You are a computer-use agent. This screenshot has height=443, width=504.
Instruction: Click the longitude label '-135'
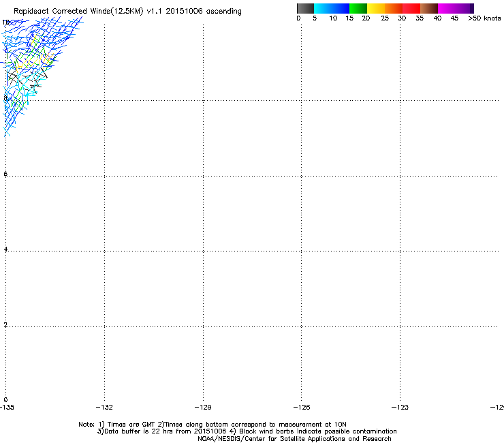point(7,408)
